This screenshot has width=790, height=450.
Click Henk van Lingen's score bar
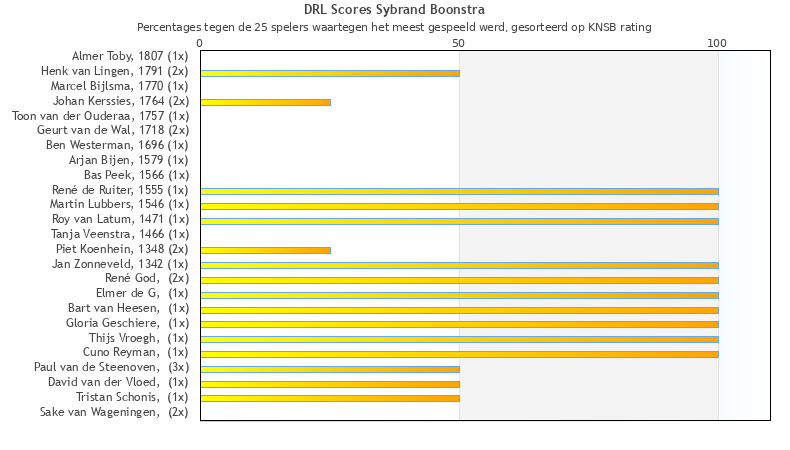[329, 73]
